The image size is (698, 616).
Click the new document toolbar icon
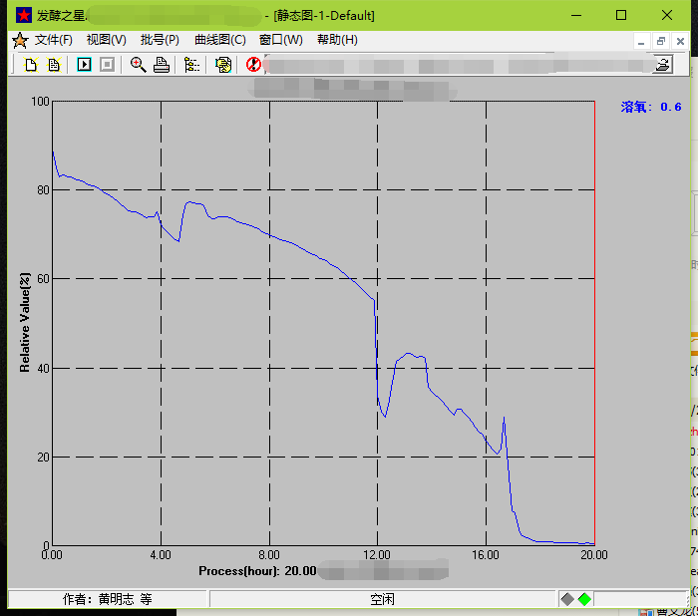31,65
